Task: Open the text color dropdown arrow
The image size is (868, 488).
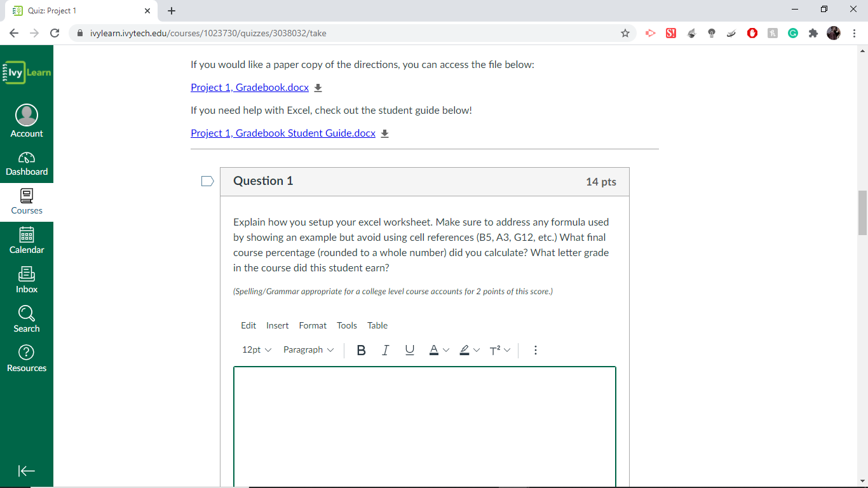Action: [446, 350]
